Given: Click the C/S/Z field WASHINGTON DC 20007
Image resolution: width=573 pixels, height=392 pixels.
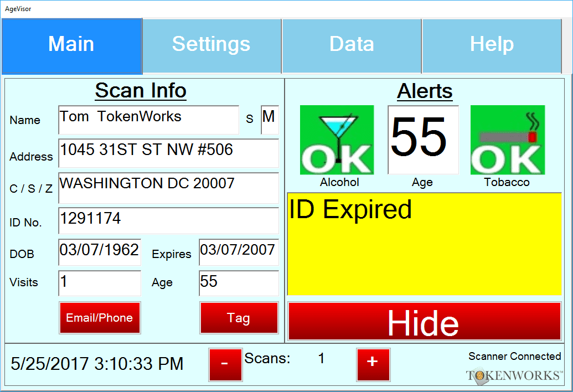Looking at the screenshot, I should pos(168,188).
